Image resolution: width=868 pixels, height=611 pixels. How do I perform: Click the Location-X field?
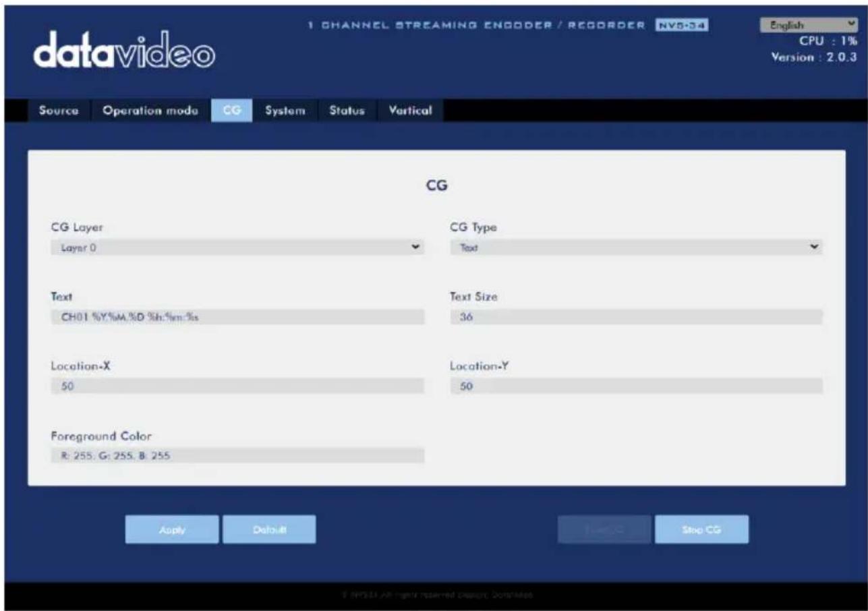click(237, 386)
